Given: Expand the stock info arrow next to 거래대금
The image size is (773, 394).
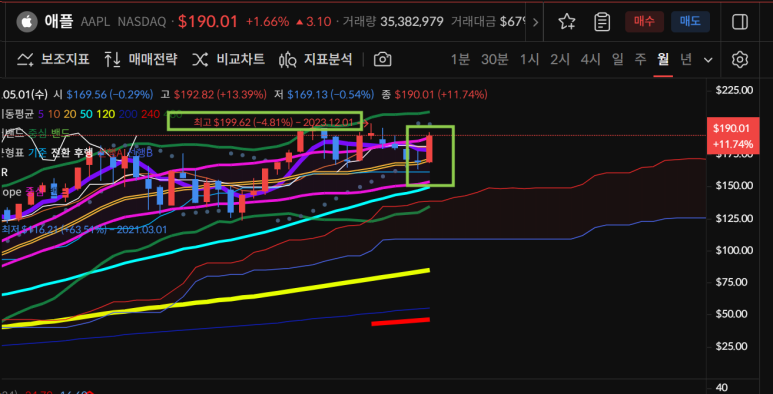Looking at the screenshot, I should pos(536,22).
